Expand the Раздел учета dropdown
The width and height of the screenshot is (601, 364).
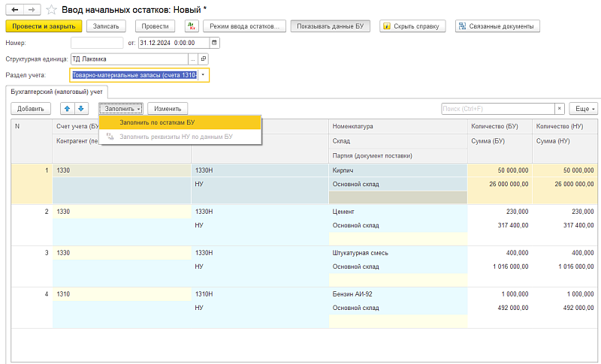(203, 75)
